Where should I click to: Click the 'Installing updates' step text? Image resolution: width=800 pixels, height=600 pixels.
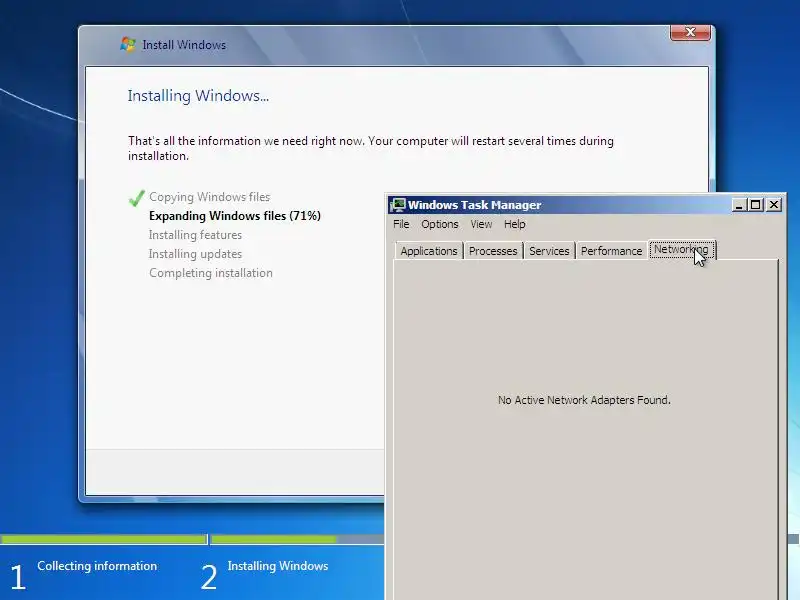[x=195, y=254]
